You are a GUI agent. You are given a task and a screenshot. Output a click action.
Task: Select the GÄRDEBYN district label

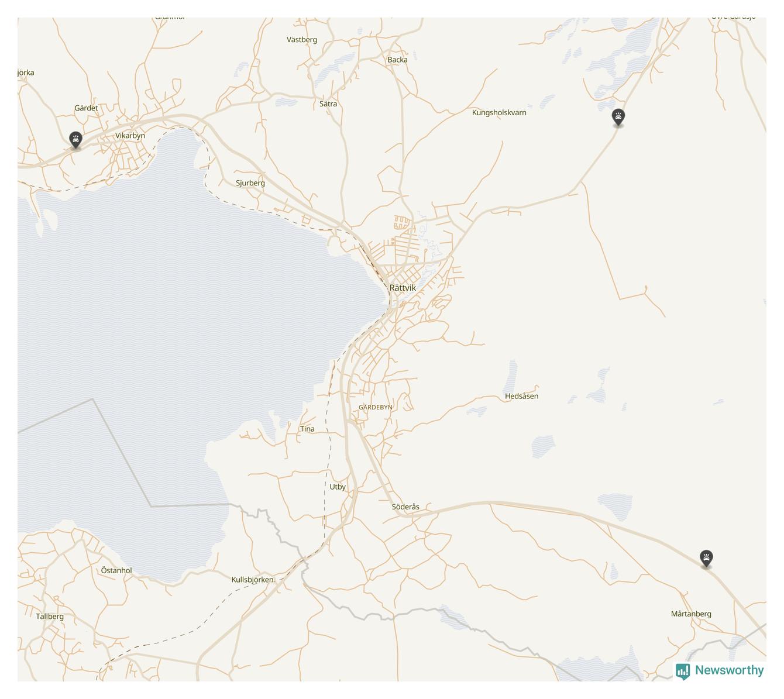point(376,407)
